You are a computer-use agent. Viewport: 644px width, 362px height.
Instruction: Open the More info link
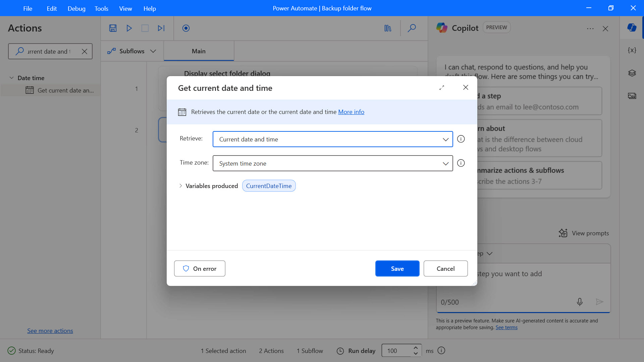click(x=351, y=112)
